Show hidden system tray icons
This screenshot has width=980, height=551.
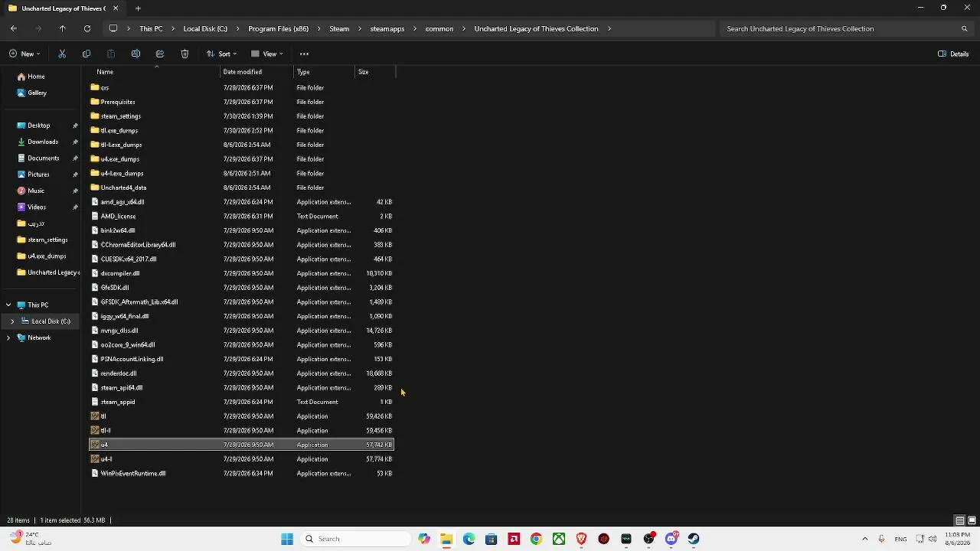point(865,539)
